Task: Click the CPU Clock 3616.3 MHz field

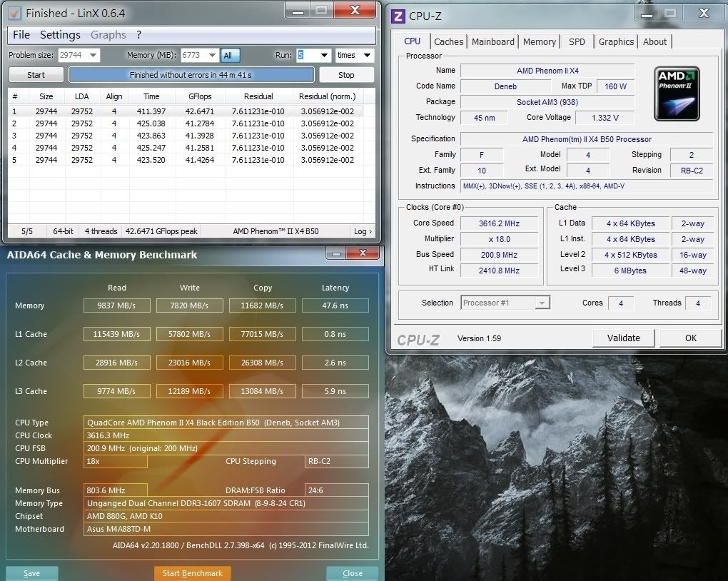Action: (226, 435)
